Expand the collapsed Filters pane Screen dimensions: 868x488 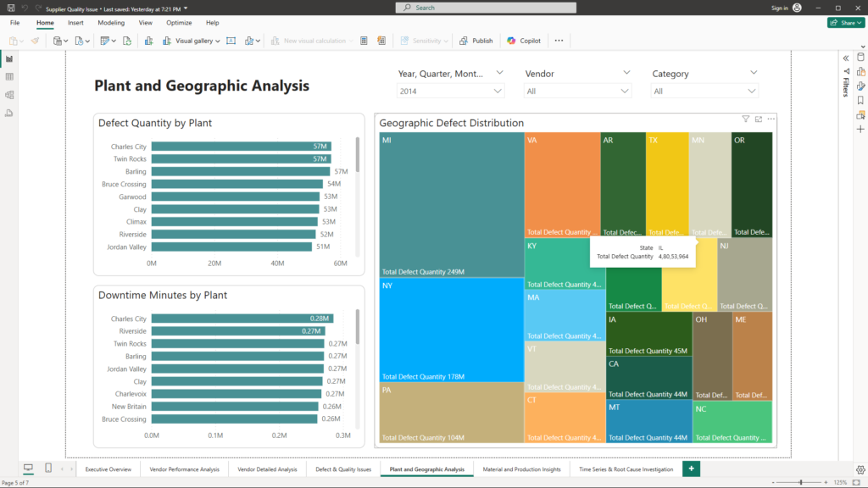(845, 58)
